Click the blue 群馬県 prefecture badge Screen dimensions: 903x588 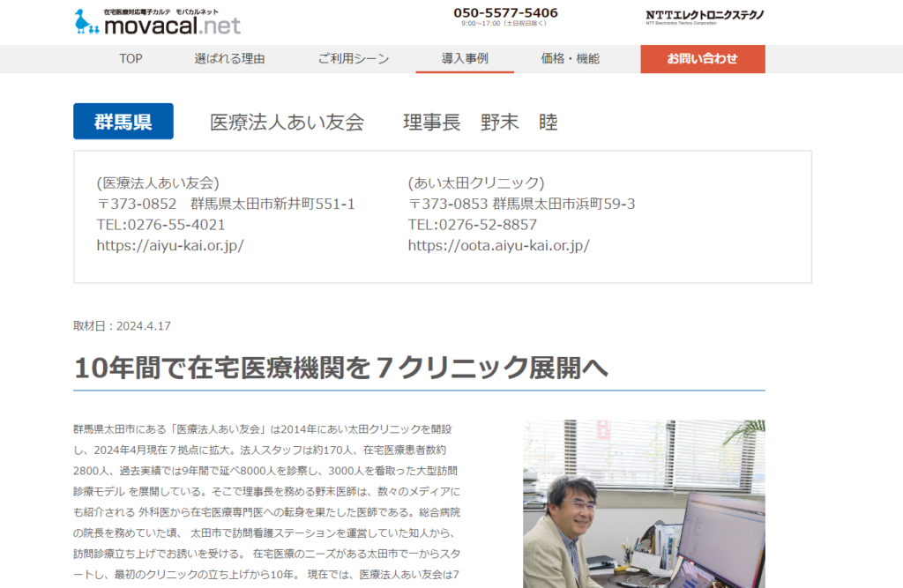[123, 122]
